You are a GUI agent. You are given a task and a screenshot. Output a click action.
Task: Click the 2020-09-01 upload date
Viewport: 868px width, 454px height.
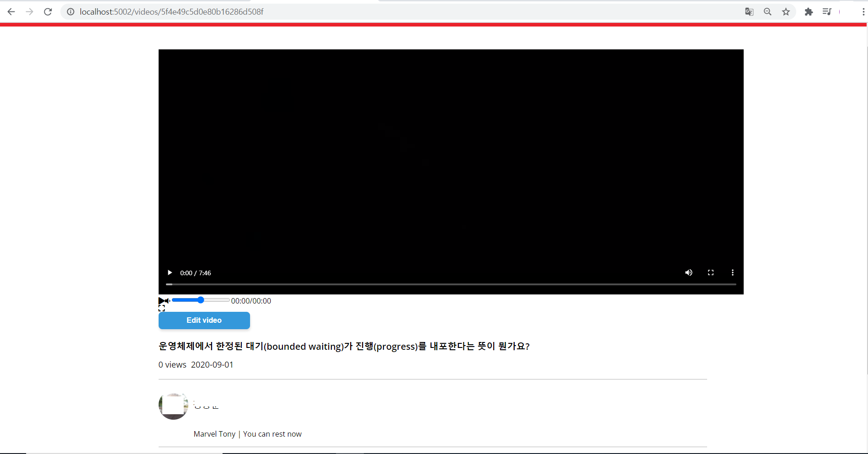point(212,365)
